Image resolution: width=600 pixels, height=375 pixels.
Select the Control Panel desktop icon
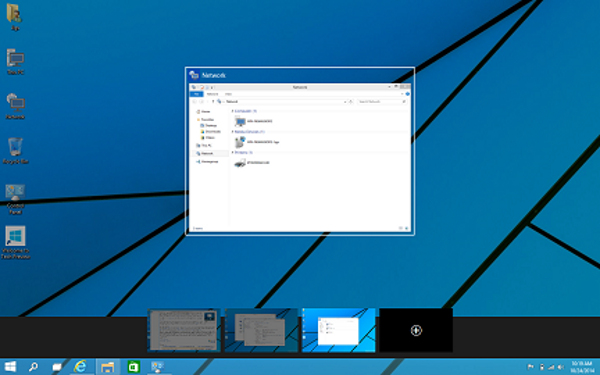coord(15,199)
